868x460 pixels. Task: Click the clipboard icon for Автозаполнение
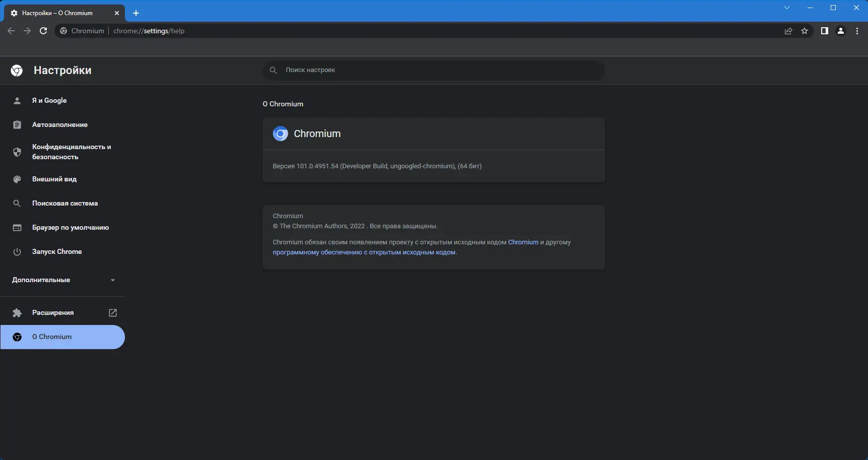tap(17, 125)
